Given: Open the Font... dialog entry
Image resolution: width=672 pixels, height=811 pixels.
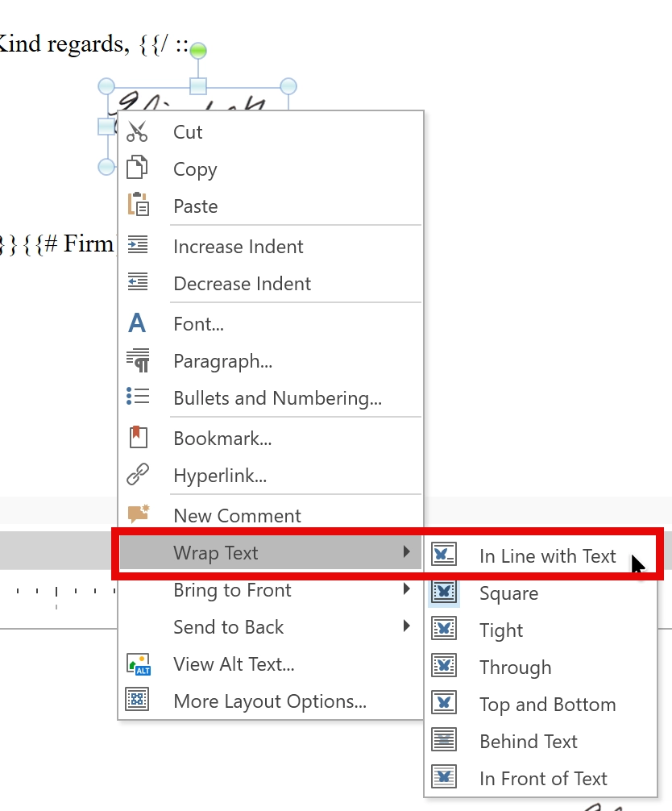Looking at the screenshot, I should click(271, 324).
